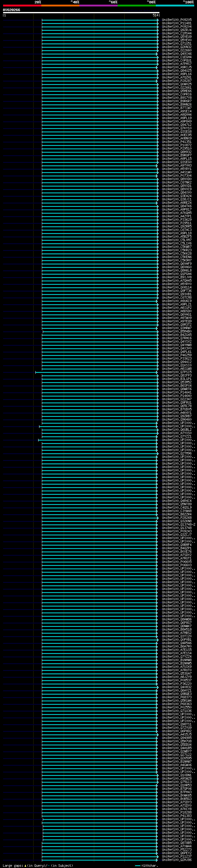197x868 pixels.
Task: Click the green ~80% identity legend bar
Action: (137, 6)
